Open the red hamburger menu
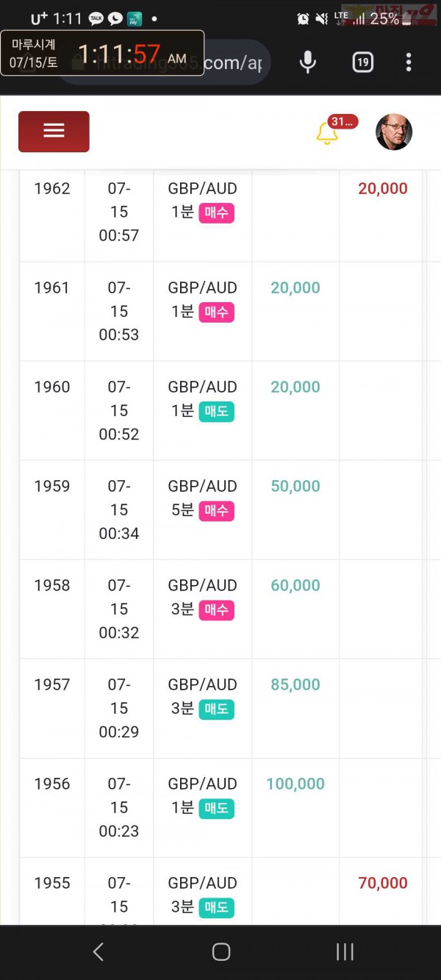This screenshot has height=980, width=441. pyautogui.click(x=54, y=132)
